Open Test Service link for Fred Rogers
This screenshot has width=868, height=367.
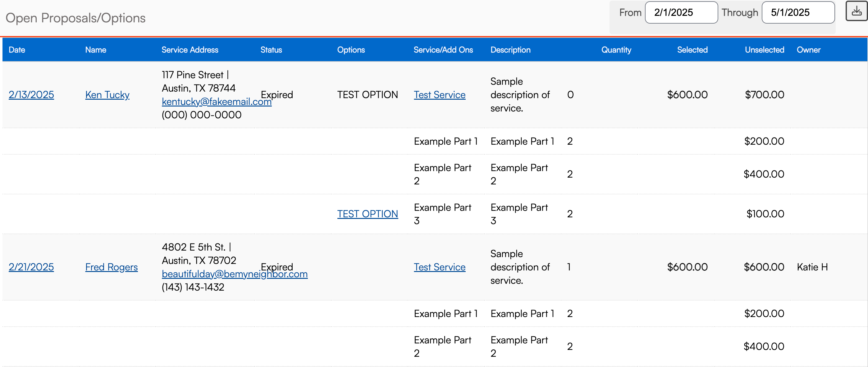[439, 267]
